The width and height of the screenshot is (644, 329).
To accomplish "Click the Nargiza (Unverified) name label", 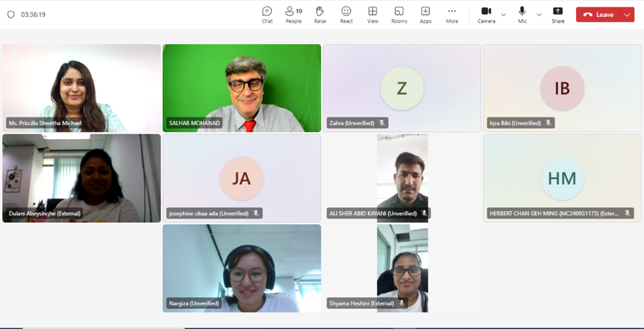I will pos(194,303).
